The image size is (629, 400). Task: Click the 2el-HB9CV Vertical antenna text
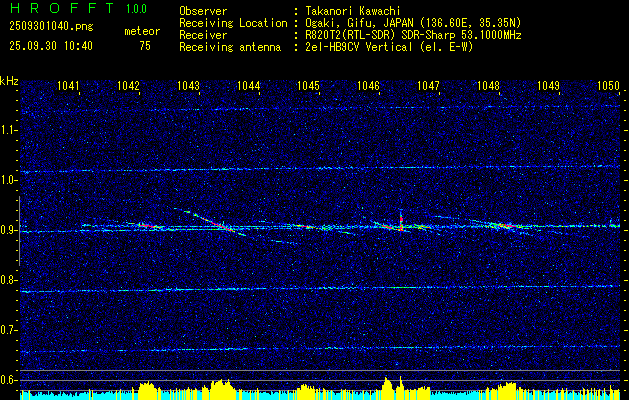click(389, 47)
